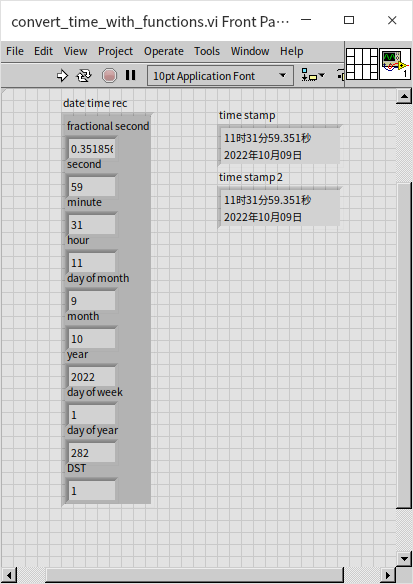Screen dimensions: 413x584
Task: Pause the VI execution
Action: [130, 76]
